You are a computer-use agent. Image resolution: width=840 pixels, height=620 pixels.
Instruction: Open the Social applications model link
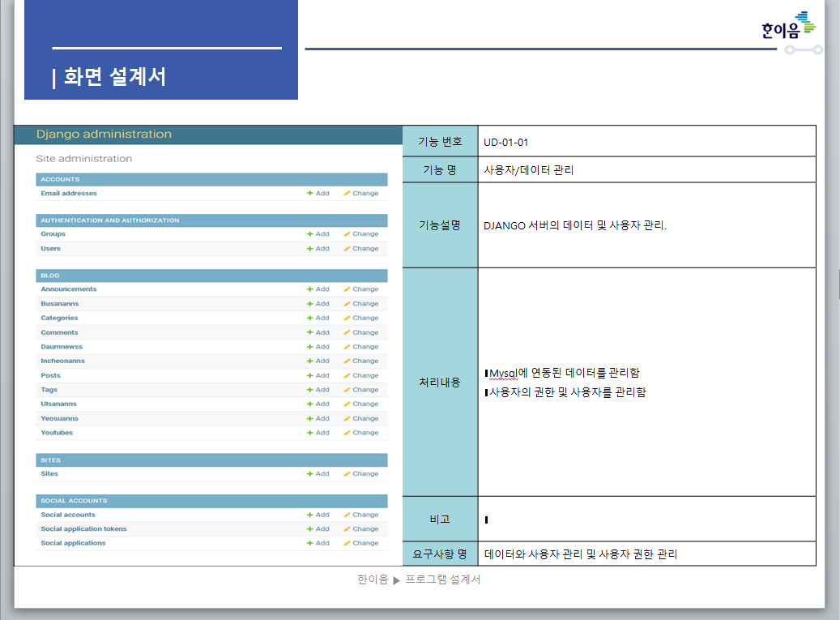tap(73, 543)
